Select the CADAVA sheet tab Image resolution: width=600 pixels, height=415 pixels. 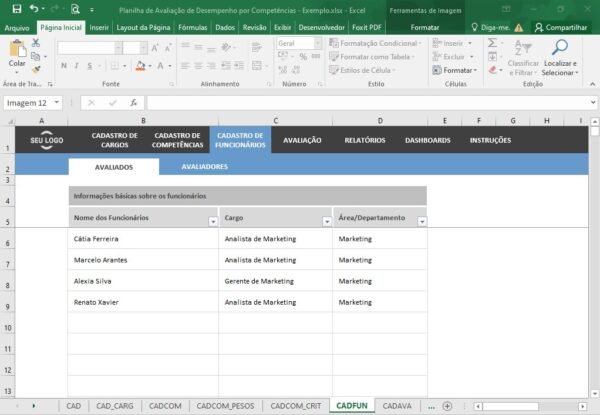coord(397,406)
